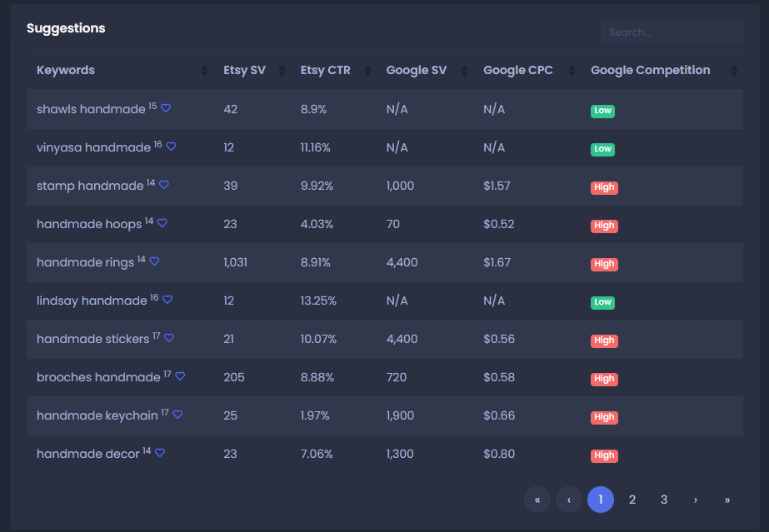This screenshot has height=532, width=769.
Task: Open page 3 of suggestions
Action: (664, 500)
